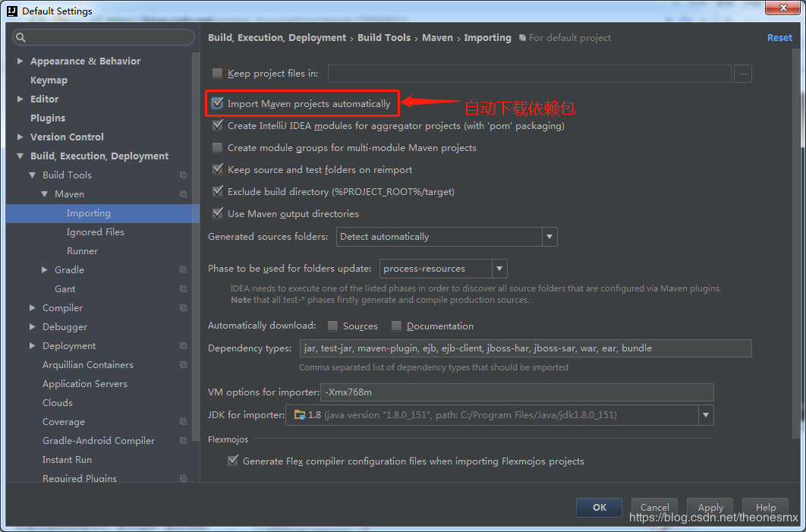Click the project-level icon beside Gradle

183,270
